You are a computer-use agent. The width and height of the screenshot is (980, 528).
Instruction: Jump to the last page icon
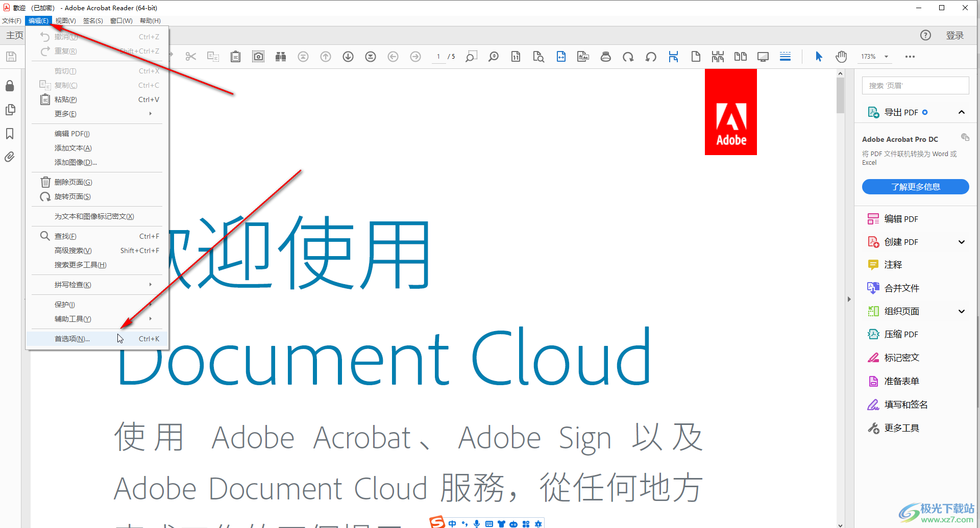[371, 57]
